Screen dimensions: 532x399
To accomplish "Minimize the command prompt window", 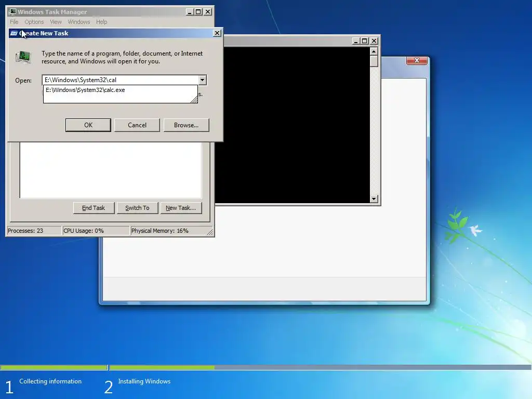I will [x=355, y=41].
